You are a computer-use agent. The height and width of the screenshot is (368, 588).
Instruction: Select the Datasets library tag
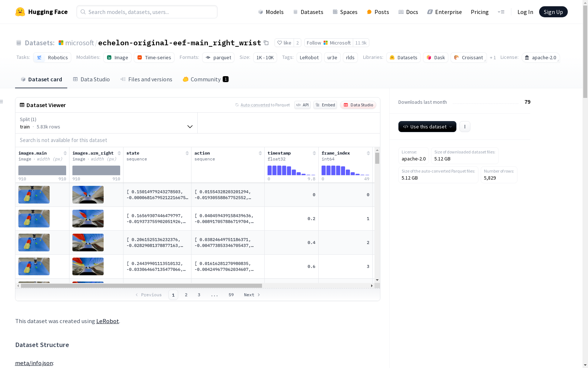tap(404, 57)
